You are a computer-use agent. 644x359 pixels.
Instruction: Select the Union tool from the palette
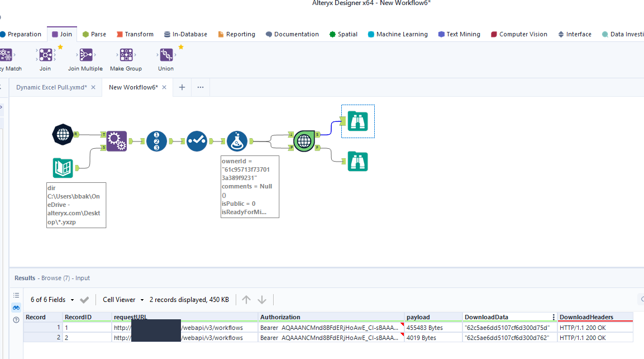tap(165, 54)
